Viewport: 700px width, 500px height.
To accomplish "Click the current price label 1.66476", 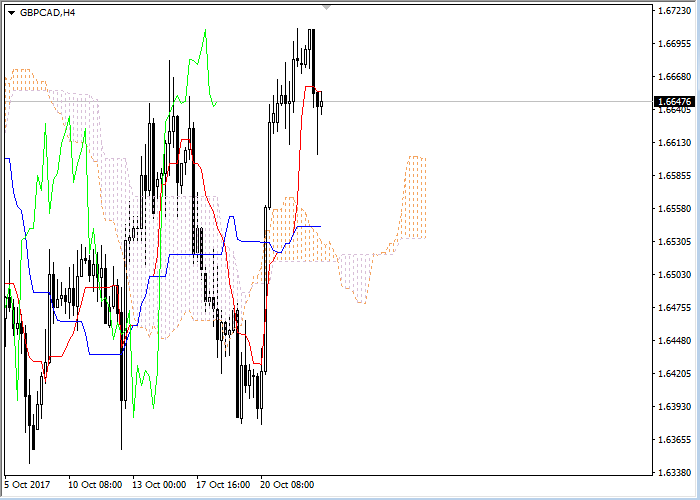I will tap(674, 101).
